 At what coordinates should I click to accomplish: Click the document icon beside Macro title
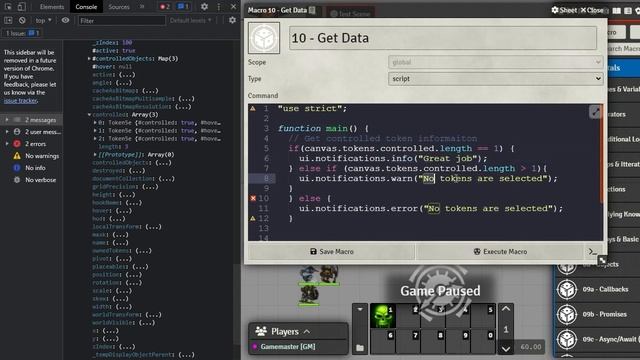312,10
